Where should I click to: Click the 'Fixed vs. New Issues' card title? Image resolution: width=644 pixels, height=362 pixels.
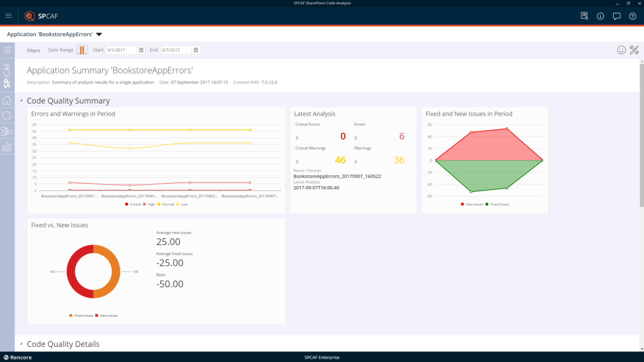60,225
